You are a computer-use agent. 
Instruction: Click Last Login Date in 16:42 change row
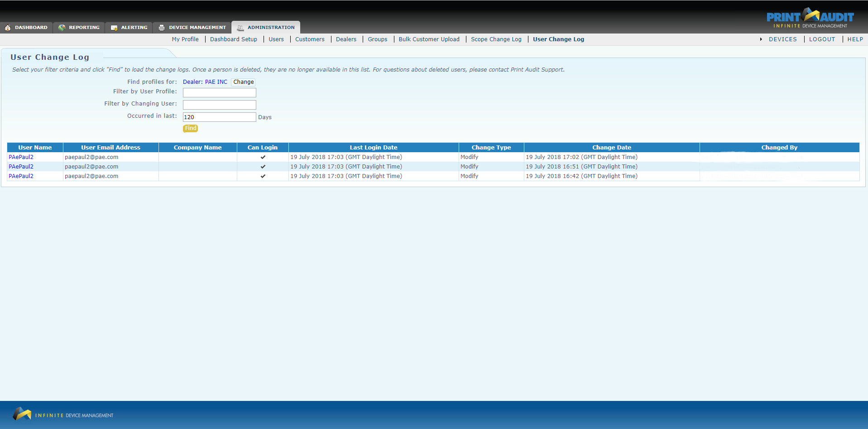point(346,176)
